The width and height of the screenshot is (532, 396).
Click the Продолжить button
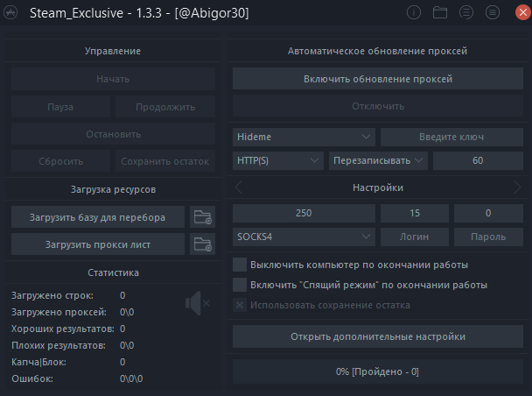(x=165, y=107)
